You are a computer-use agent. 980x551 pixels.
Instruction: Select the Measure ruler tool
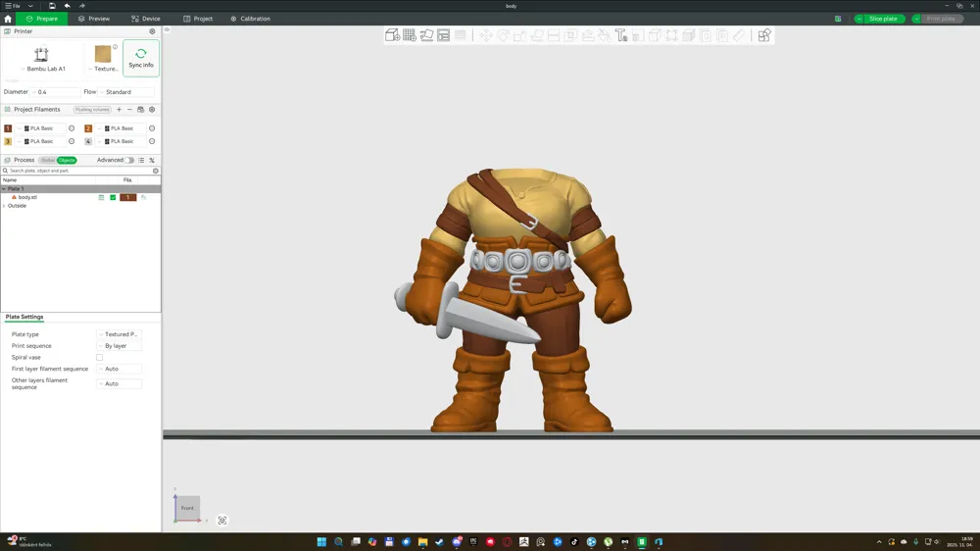(739, 35)
